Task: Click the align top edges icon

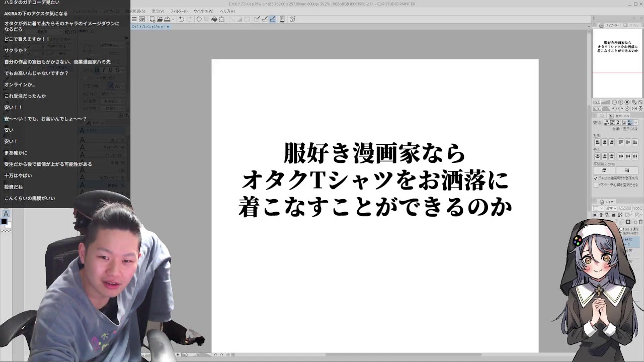Action: (621, 142)
